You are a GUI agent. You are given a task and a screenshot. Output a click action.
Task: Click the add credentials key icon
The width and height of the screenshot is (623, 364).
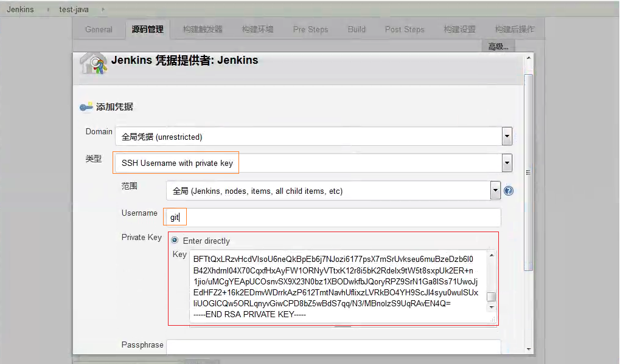(x=86, y=107)
